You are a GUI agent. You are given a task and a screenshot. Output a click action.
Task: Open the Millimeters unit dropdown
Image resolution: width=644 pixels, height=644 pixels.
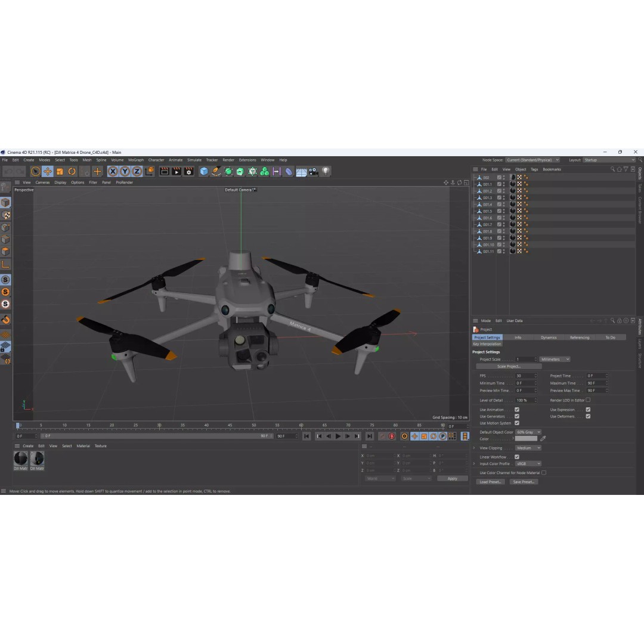tap(555, 360)
